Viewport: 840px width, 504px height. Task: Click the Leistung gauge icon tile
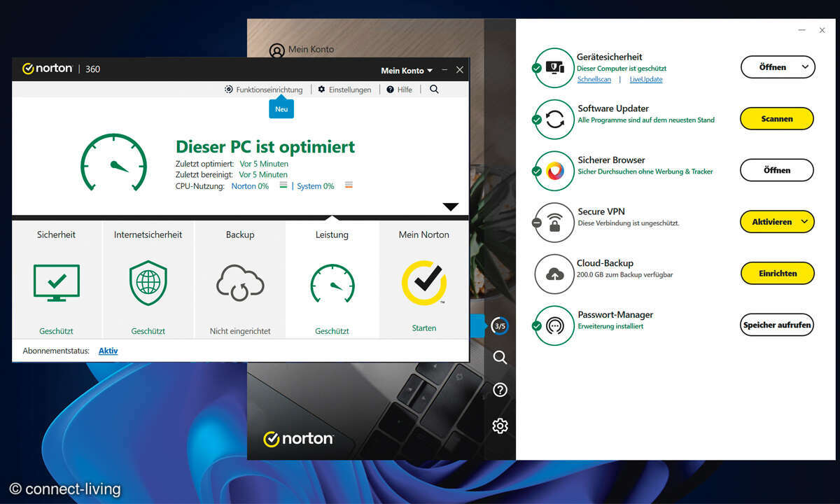pyautogui.click(x=332, y=283)
